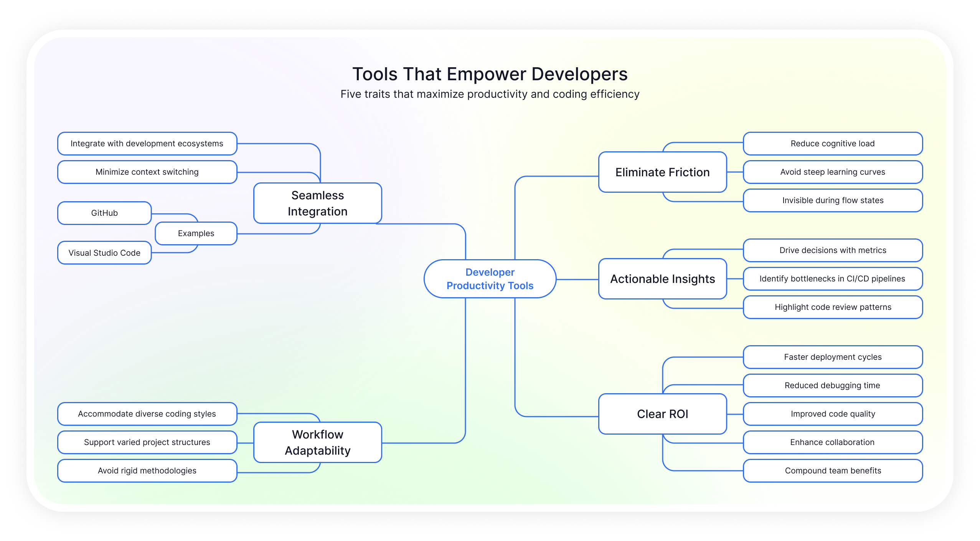Select the Invisible during flow states node
This screenshot has width=980, height=541.
click(x=833, y=200)
